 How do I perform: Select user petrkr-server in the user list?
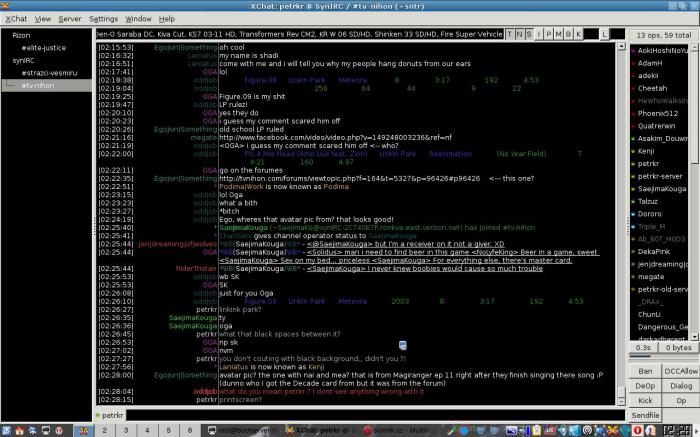(660, 176)
